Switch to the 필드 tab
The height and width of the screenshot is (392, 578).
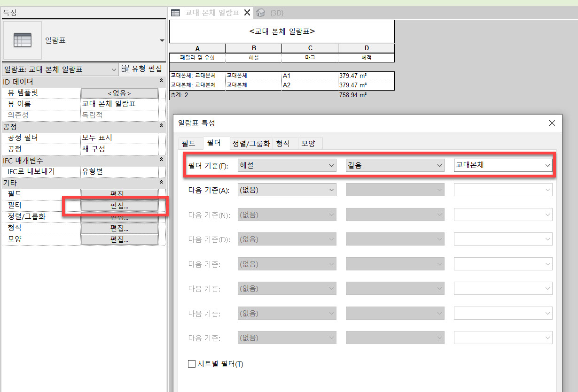pyautogui.click(x=188, y=144)
